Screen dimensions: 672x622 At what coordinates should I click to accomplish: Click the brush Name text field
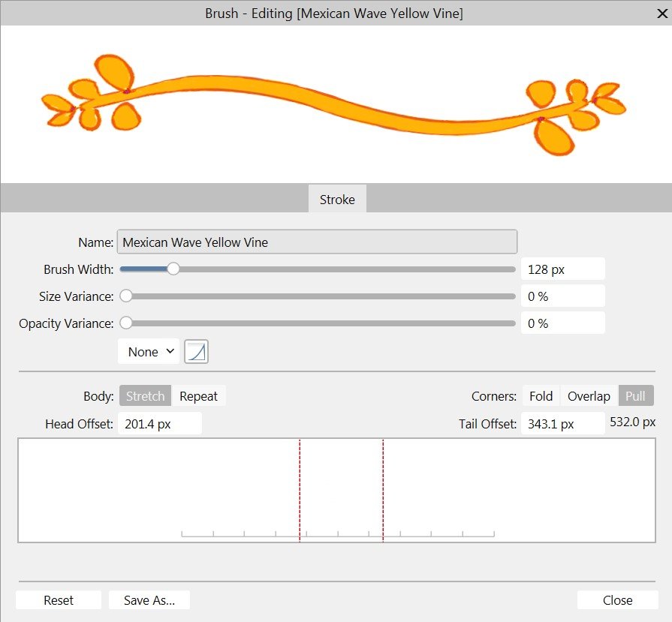tap(317, 242)
